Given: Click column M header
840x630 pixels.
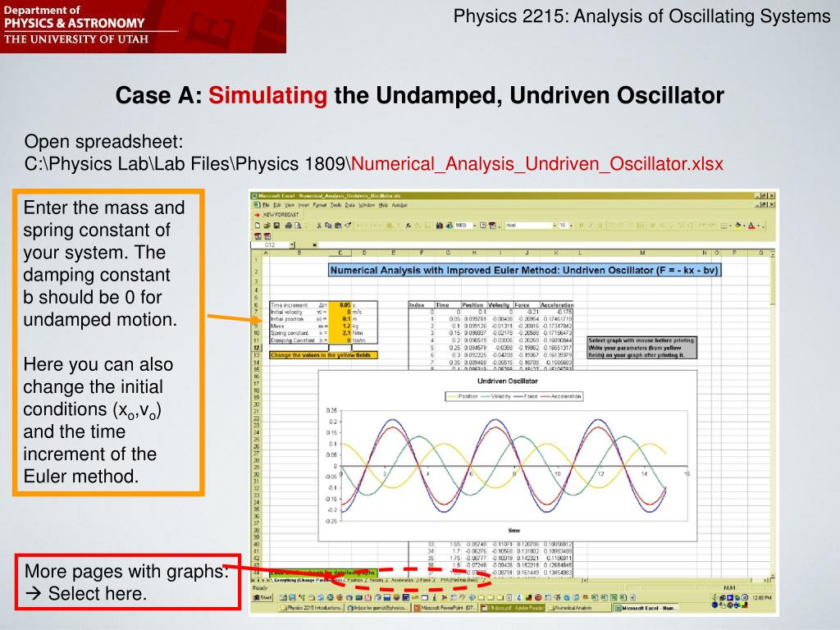Looking at the screenshot, I should (641, 253).
